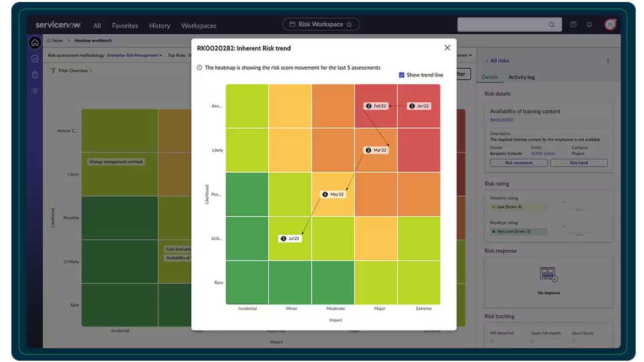This screenshot has height=362, width=644.
Task: Go back via All risks link
Action: (497, 61)
